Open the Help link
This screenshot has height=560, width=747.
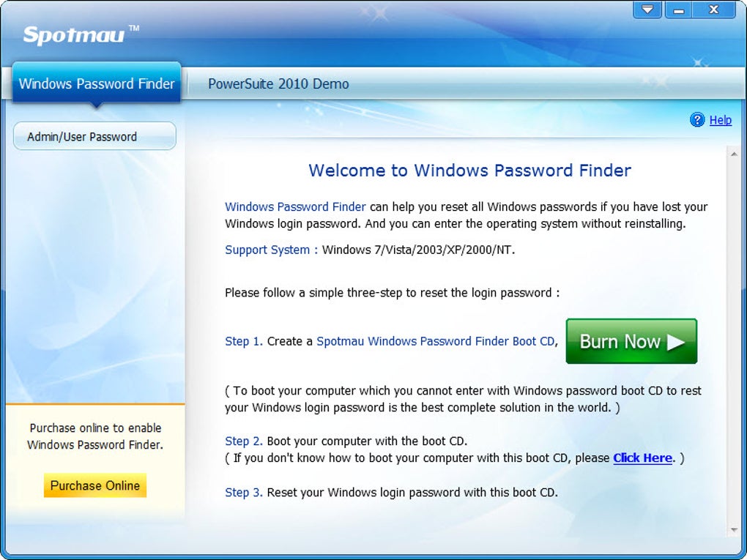(721, 120)
